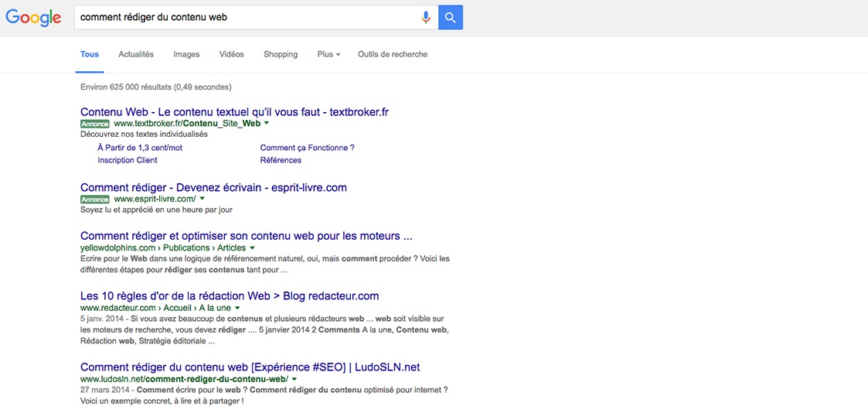Expand arrow next to textbroker.fr URL

267,124
